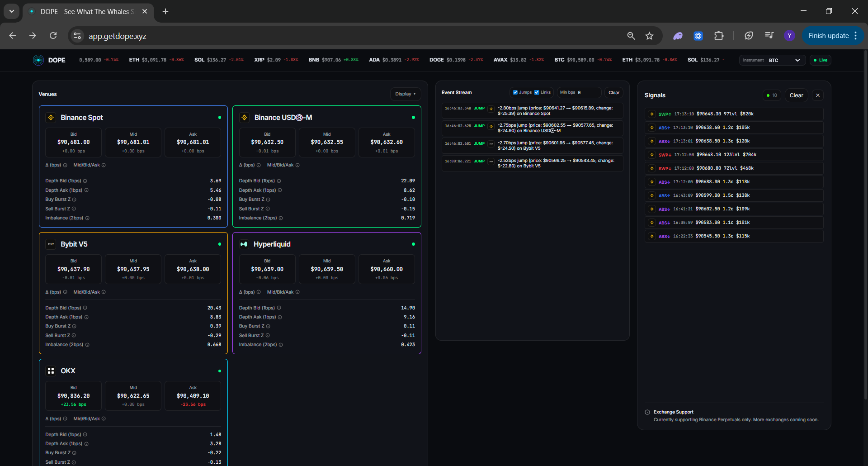Uncheck the Links checkbox

pos(537,92)
